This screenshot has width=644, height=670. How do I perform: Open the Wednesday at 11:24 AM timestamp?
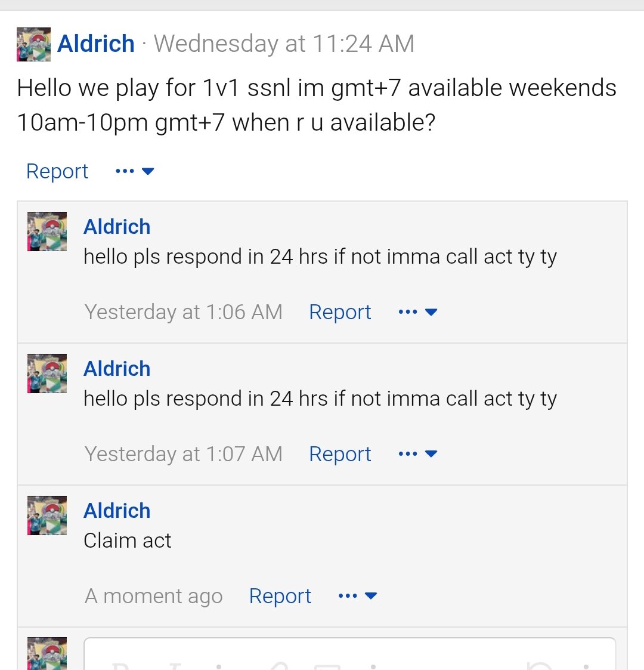click(x=284, y=44)
